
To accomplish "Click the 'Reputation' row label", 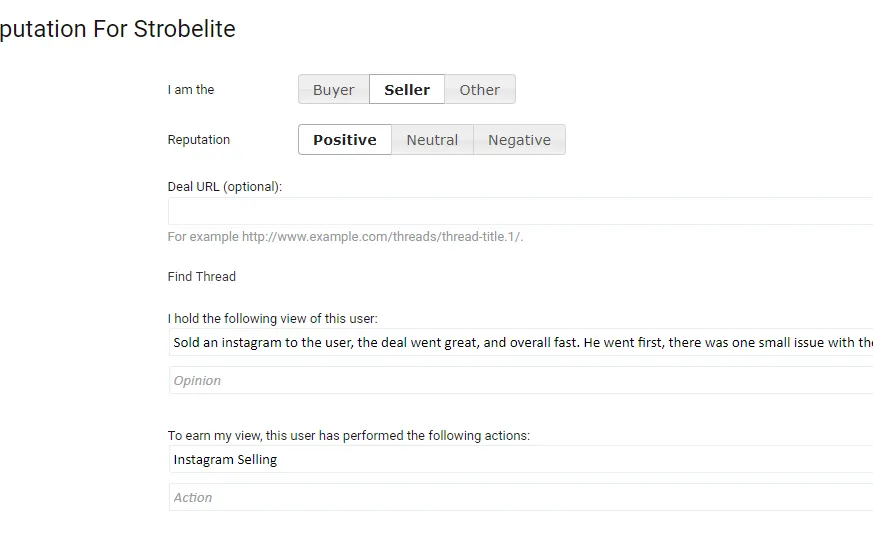I will point(199,140).
